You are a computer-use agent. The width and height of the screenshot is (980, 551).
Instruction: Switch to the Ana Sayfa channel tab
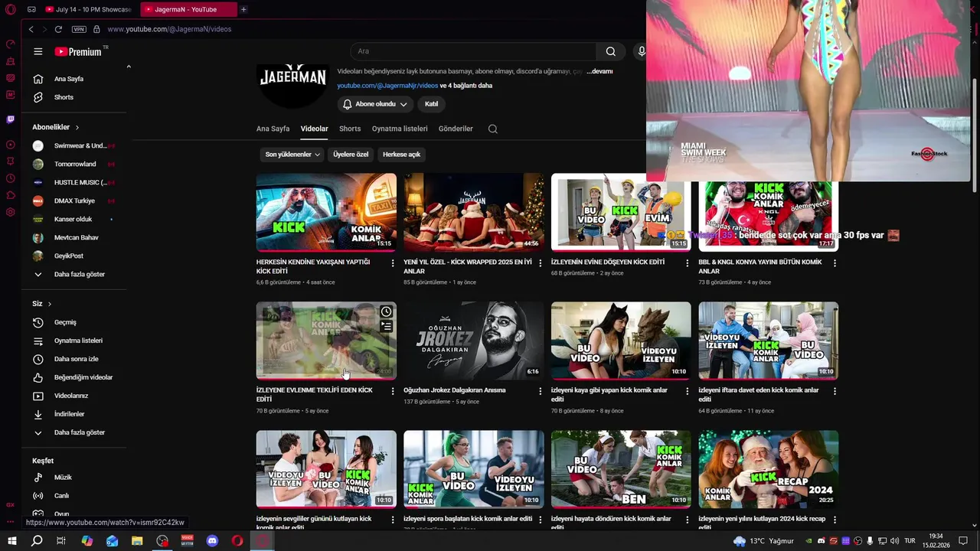(x=273, y=129)
